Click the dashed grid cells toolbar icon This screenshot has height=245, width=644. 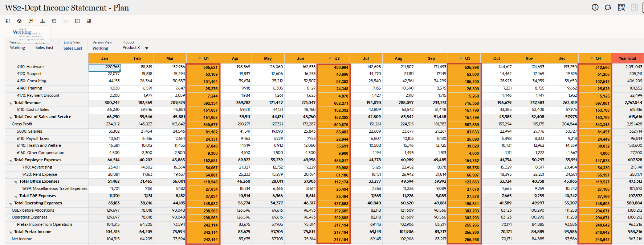click(77, 21)
